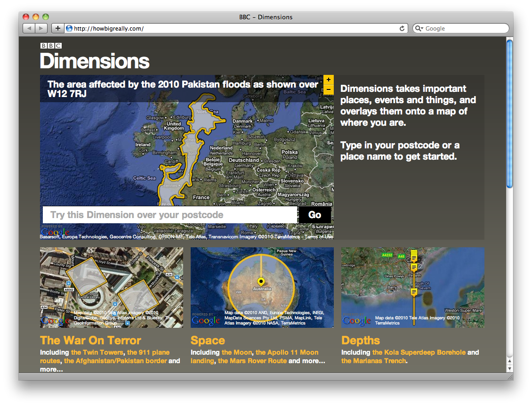The width and height of the screenshot is (532, 406).
Task: Open the Depths map thumbnail
Action: pyautogui.click(x=413, y=287)
